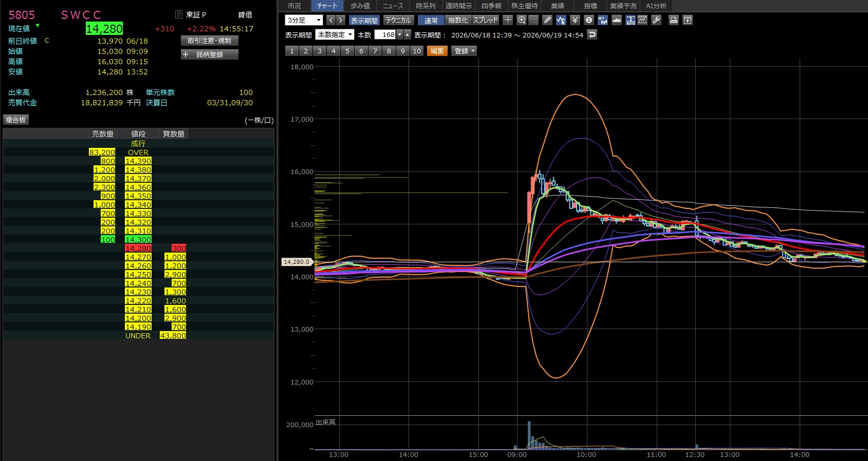
Task: Open the 業績 tab
Action: [558, 6]
